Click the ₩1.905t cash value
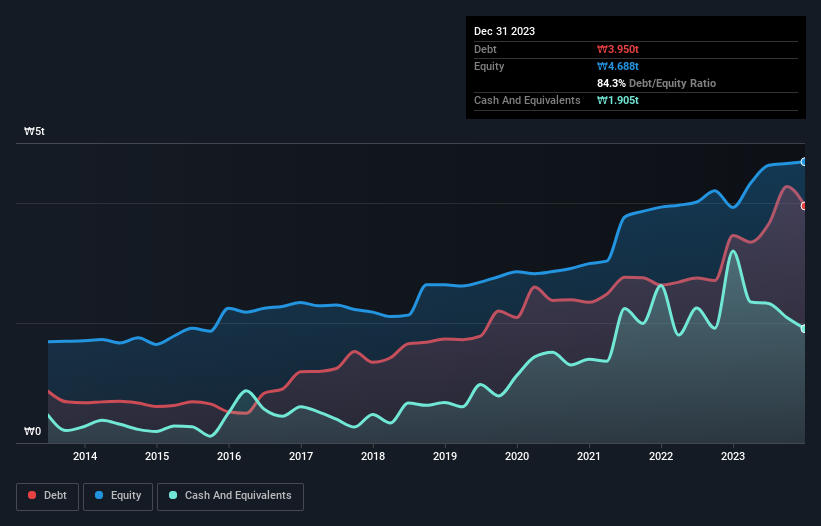 coord(618,100)
